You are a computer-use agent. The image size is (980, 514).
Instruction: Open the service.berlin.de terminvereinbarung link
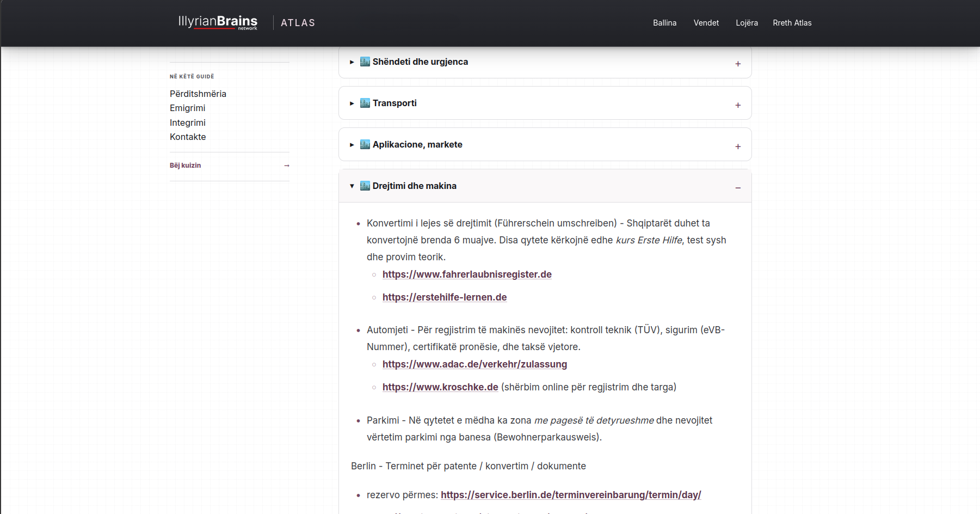pyautogui.click(x=571, y=495)
